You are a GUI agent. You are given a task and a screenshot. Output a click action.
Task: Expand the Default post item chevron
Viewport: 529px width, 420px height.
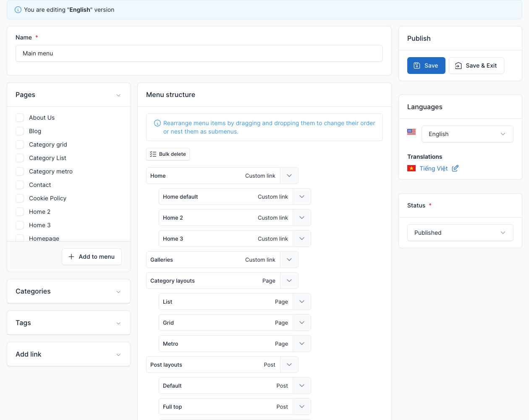[x=302, y=386]
